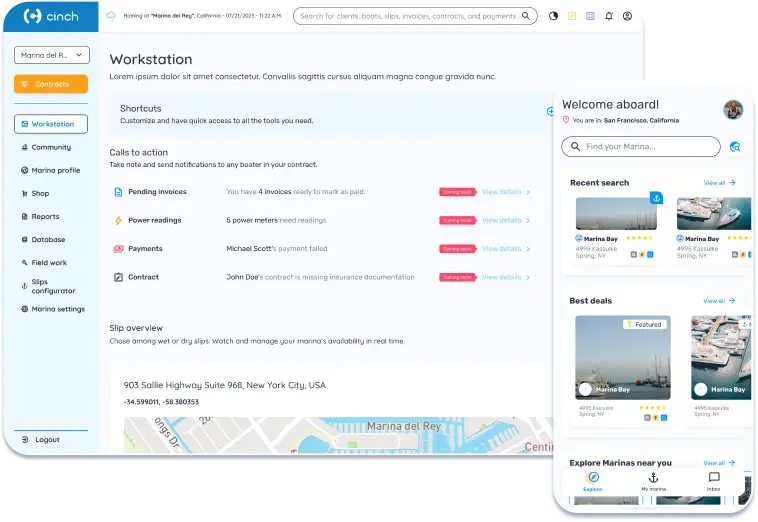Click the map search icon beside Find your Marina
Viewport: 758px width, 522px height.
pos(735,146)
